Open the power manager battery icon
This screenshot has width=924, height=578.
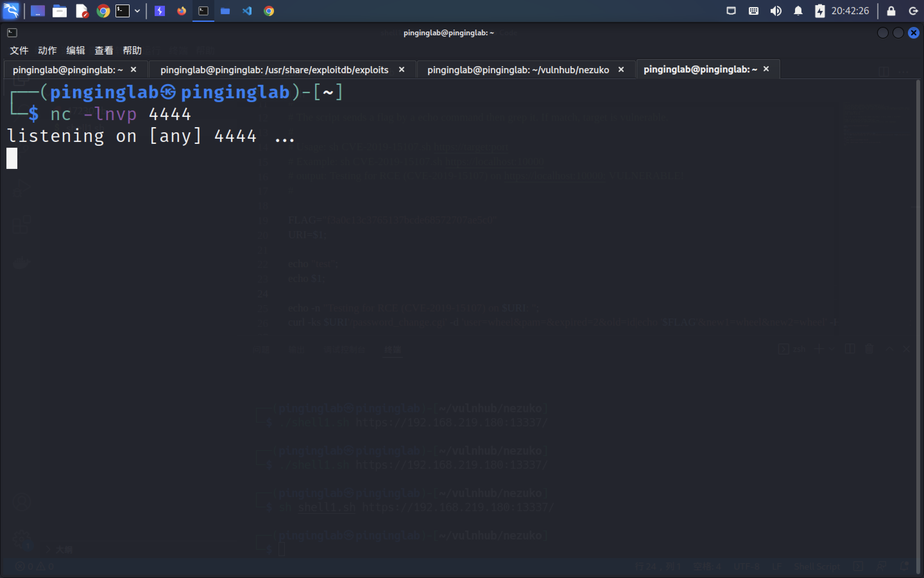tap(819, 11)
